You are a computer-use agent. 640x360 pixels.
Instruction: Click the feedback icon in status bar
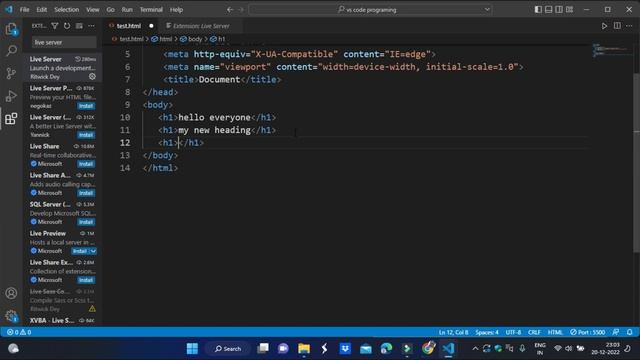(x=616, y=332)
